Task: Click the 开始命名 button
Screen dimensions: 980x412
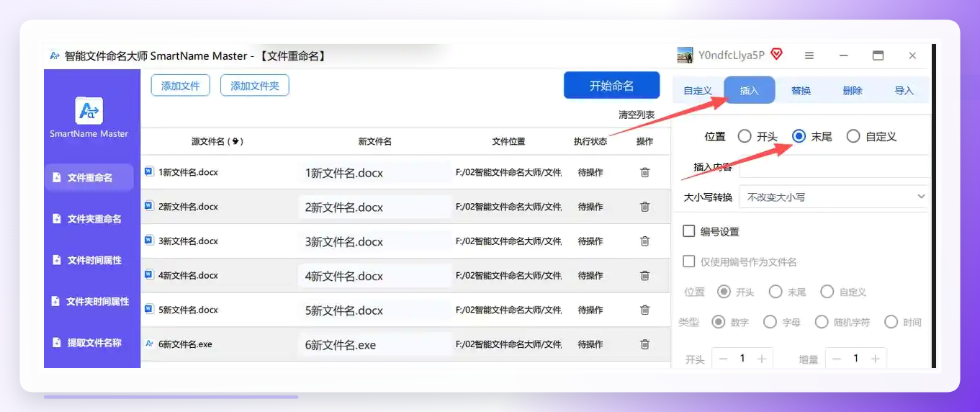Action: click(612, 86)
